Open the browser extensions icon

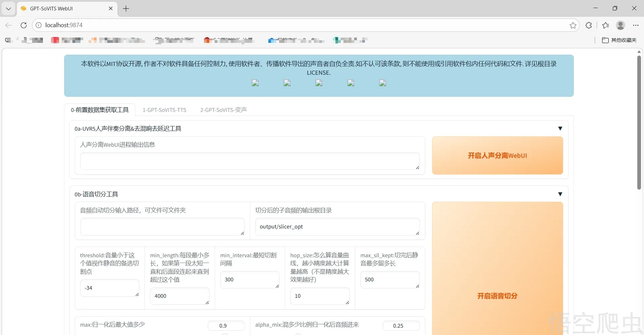point(589,25)
